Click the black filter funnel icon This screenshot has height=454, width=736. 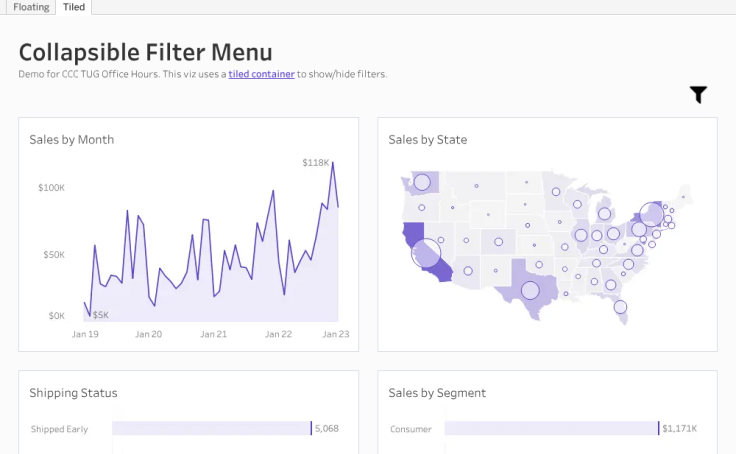[698, 94]
